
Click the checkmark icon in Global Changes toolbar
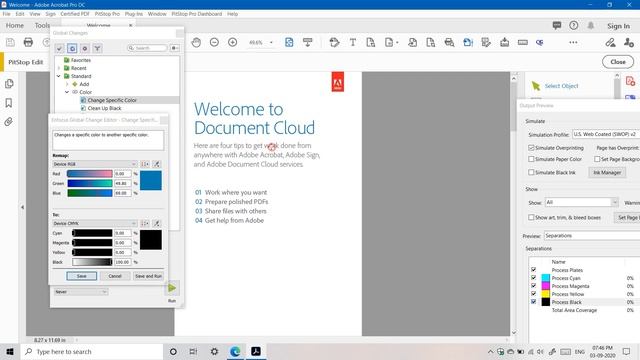point(60,49)
